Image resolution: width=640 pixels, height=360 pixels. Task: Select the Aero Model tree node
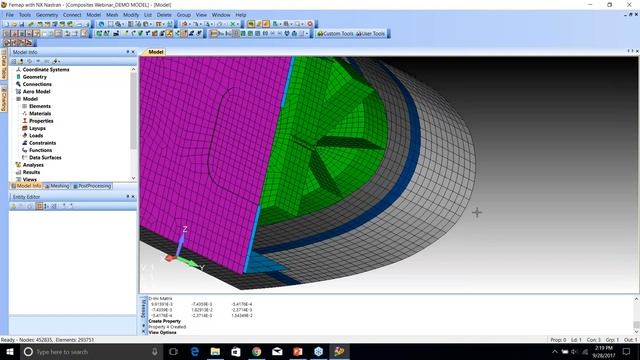pos(36,92)
